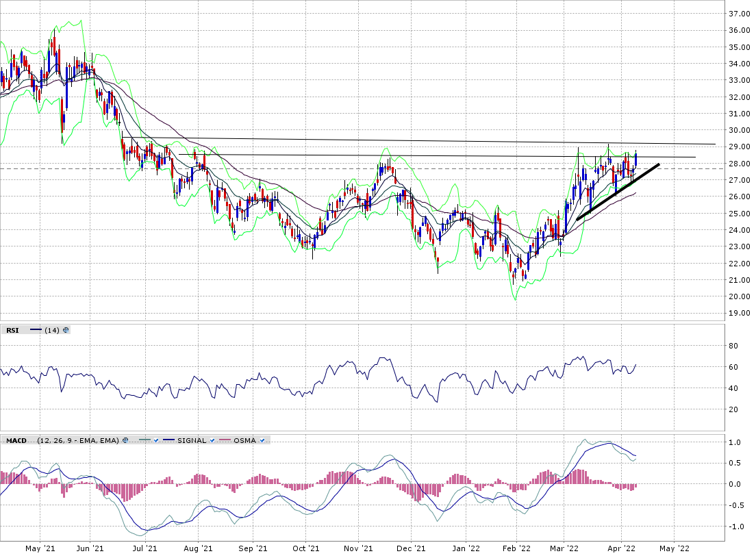756x558 pixels.
Task: Click the MACD (12, 26, 9 - EMA, EMA) parameters
Action: [x=79, y=440]
